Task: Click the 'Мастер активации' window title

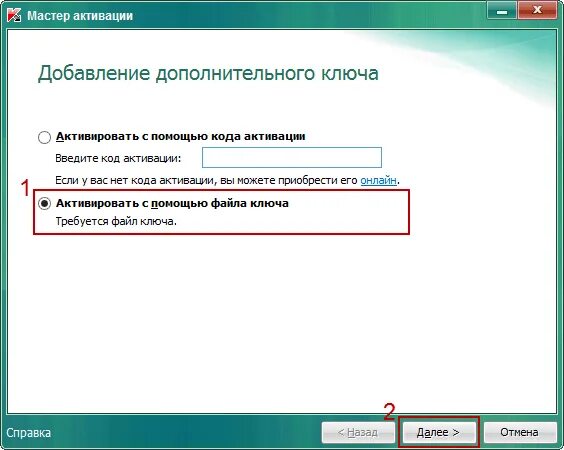Action: [x=80, y=16]
